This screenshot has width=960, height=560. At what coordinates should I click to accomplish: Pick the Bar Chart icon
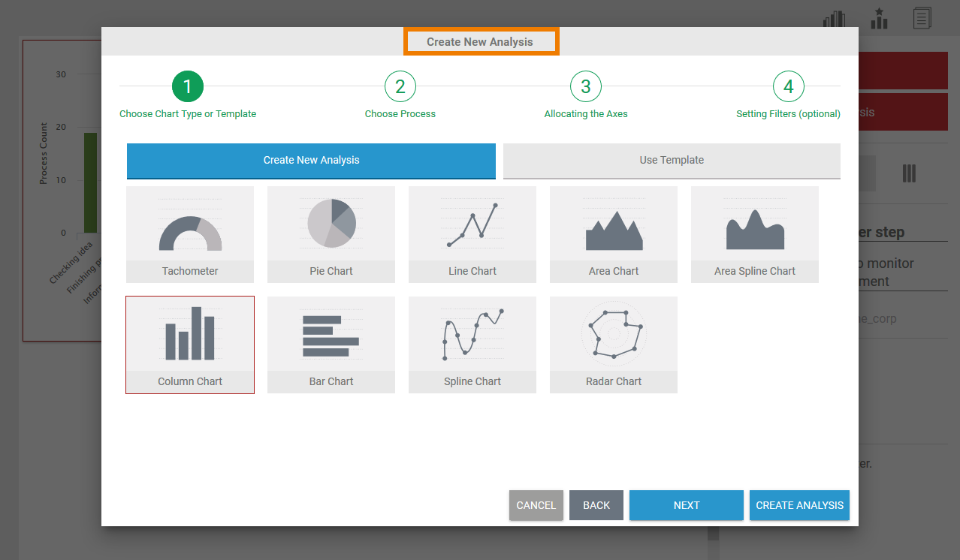click(x=331, y=345)
